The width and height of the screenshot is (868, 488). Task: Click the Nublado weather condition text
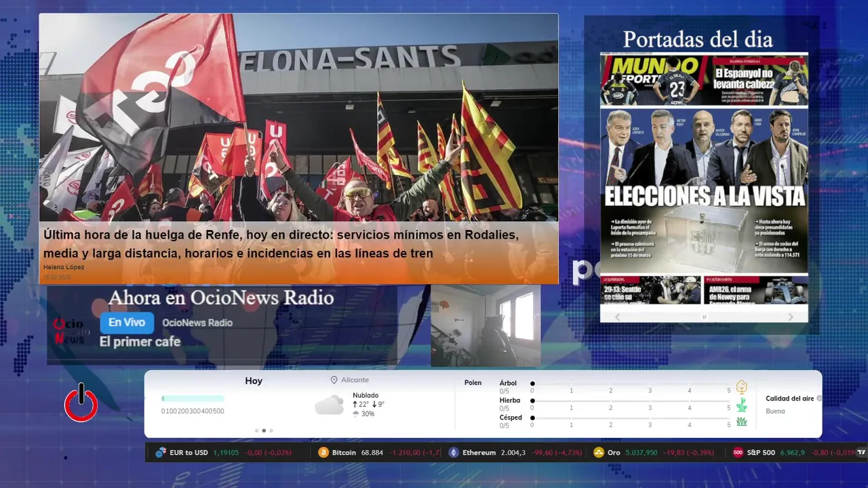(x=366, y=395)
